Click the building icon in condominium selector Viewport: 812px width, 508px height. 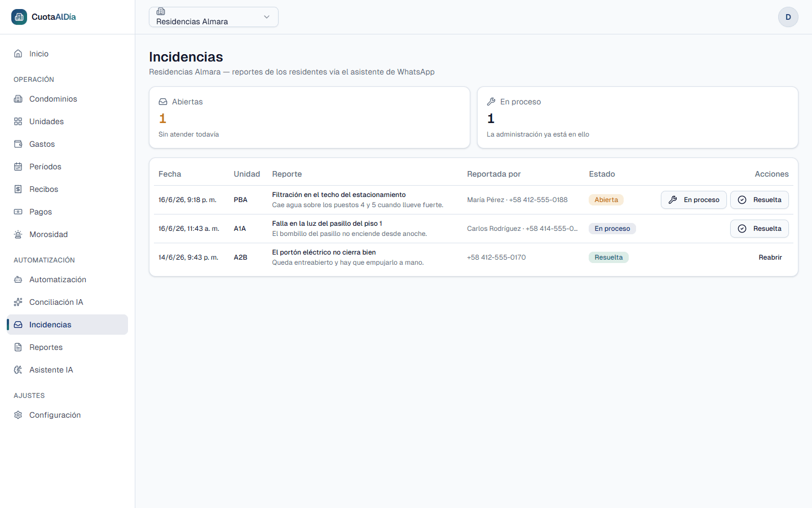click(161, 11)
